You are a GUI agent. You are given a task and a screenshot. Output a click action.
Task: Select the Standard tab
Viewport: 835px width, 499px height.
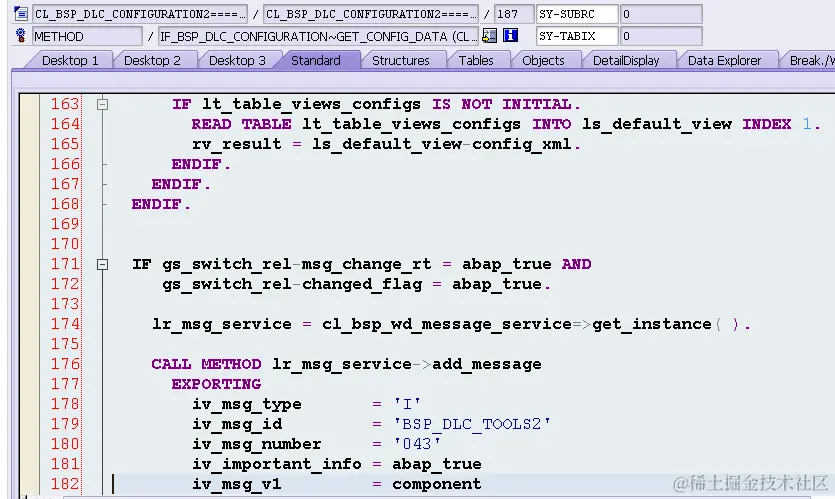[316, 61]
